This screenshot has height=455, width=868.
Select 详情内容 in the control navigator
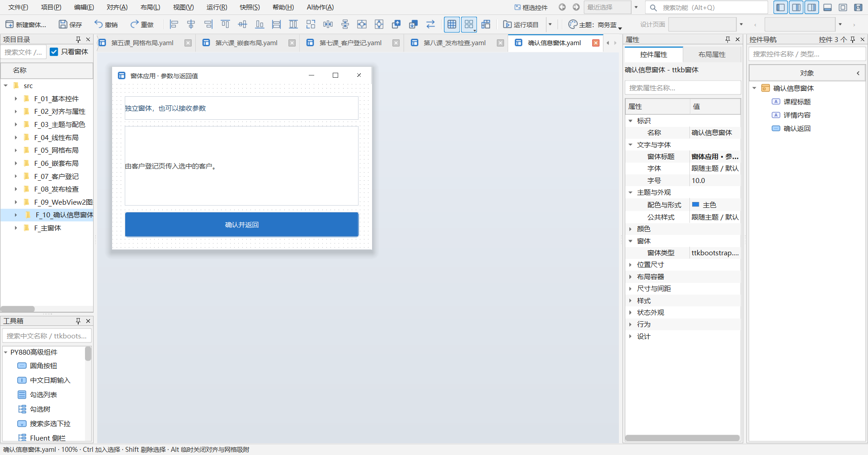tap(797, 115)
